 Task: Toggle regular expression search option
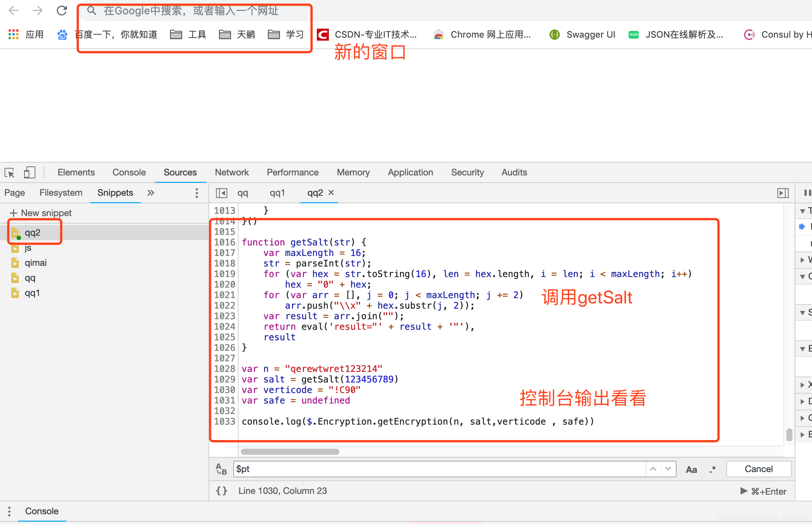[712, 469]
